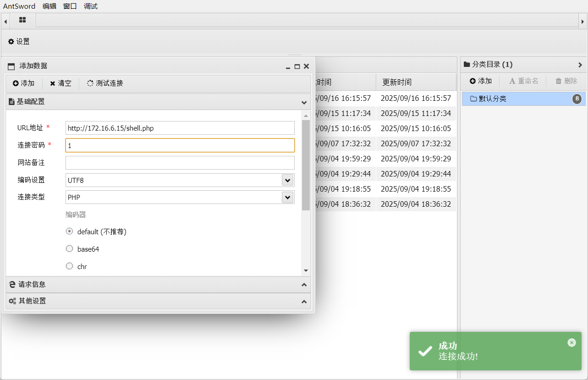Open the 编辑 menu
Viewport: 588px width, 380px height.
tap(49, 6)
